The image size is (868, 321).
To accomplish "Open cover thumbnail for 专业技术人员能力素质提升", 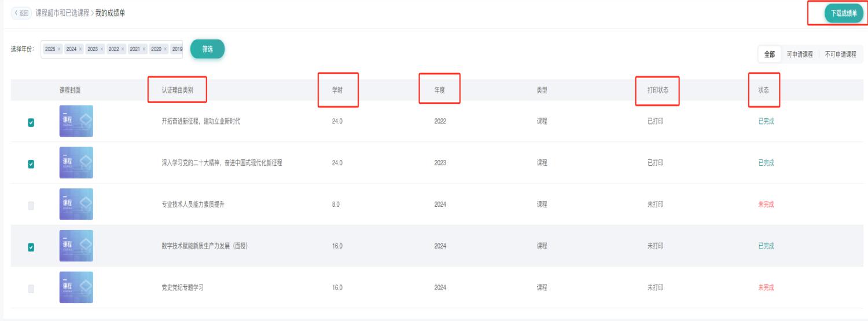I will 76,205.
